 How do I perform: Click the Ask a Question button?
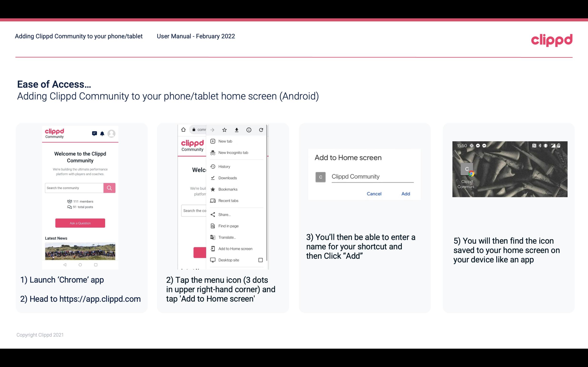tap(80, 223)
